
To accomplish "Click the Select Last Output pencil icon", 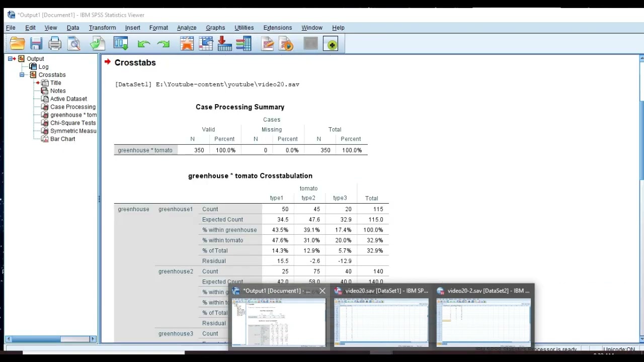I will 268,44.
